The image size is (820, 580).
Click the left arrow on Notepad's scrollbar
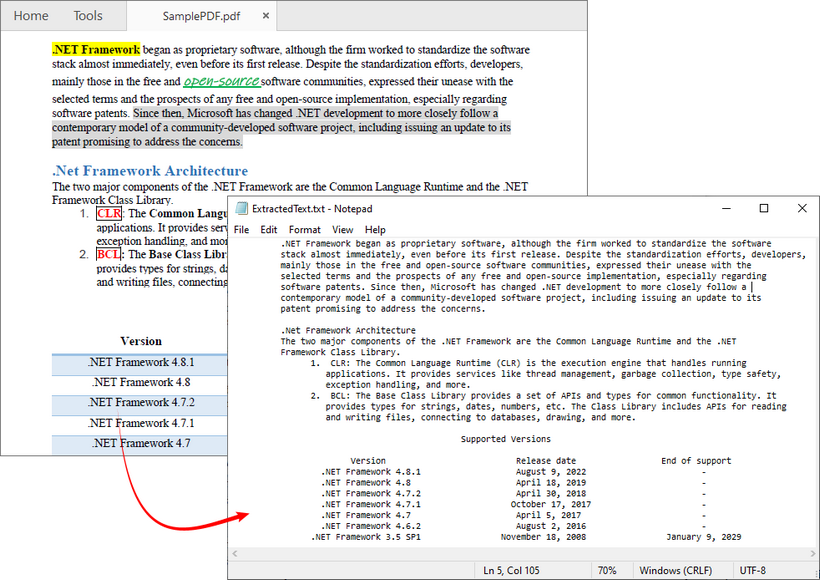tap(234, 552)
